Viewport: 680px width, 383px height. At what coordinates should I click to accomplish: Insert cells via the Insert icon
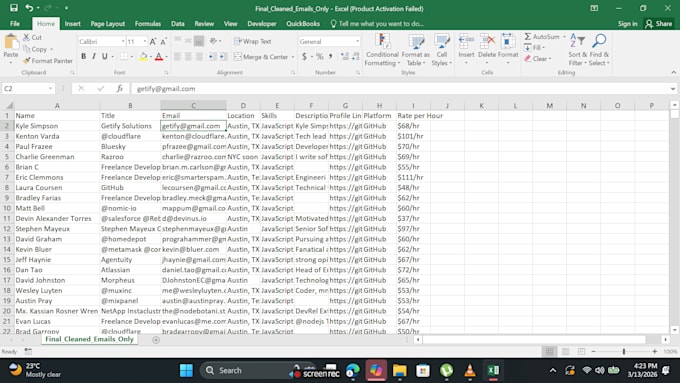tap(466, 41)
